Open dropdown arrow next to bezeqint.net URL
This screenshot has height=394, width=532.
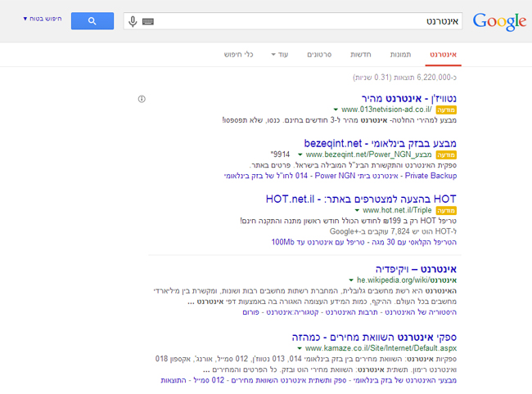300,154
